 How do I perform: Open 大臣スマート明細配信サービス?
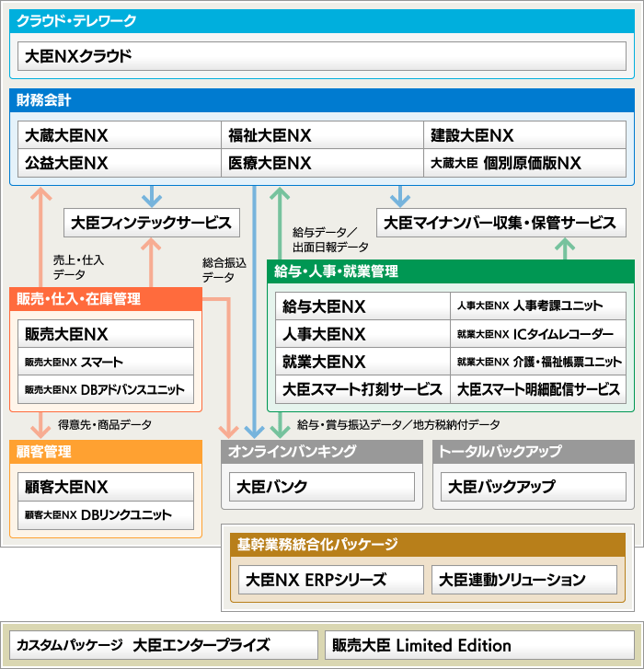click(538, 389)
